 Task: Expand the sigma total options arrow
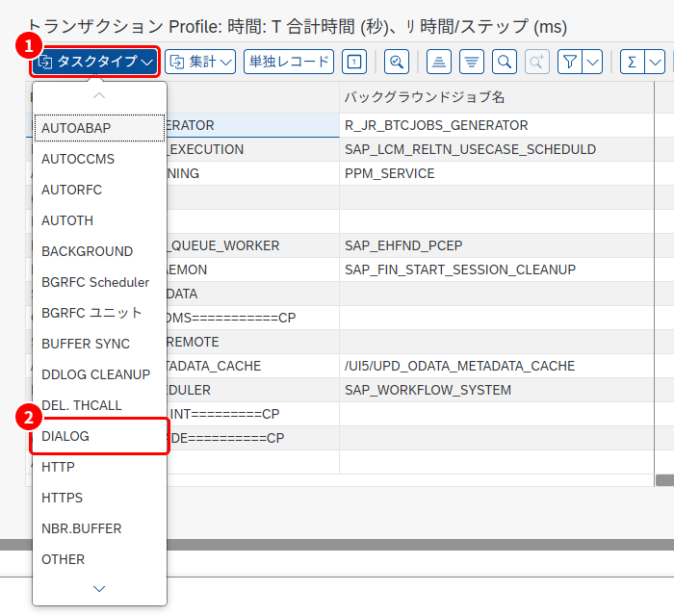click(x=655, y=62)
